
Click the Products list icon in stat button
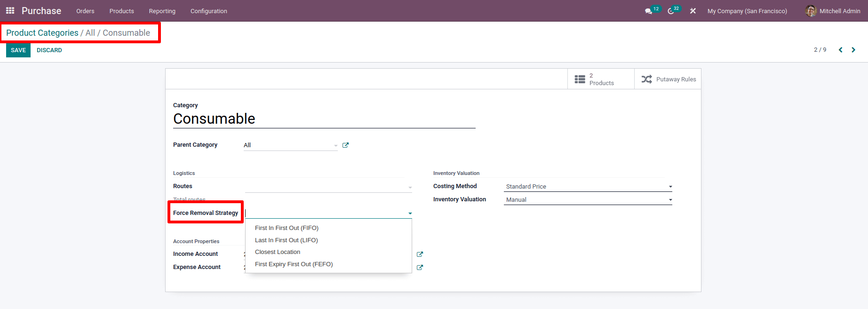pos(580,79)
